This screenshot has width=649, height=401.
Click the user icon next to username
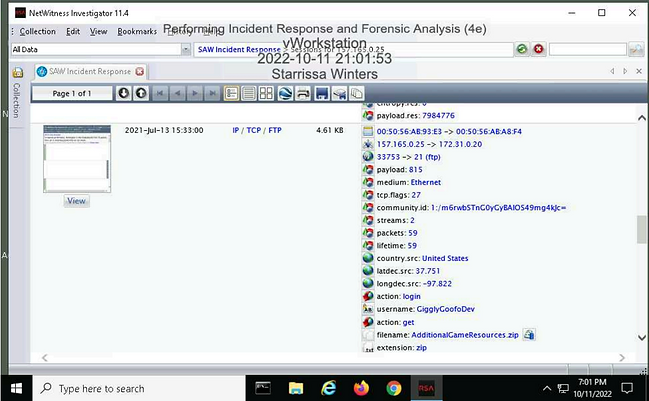pyautogui.click(x=368, y=309)
